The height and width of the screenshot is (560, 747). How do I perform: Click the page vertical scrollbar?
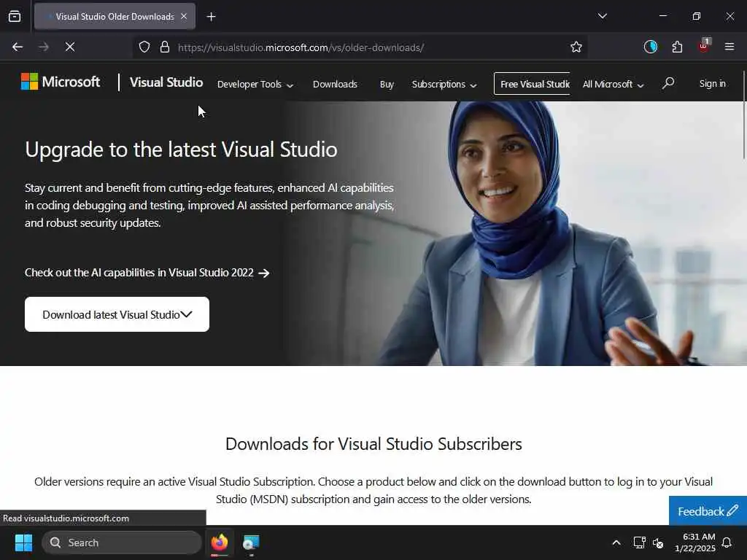tap(744, 114)
